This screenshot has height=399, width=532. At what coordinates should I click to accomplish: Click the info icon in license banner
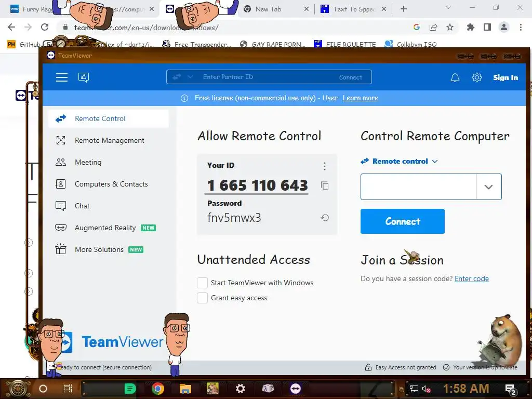(184, 98)
